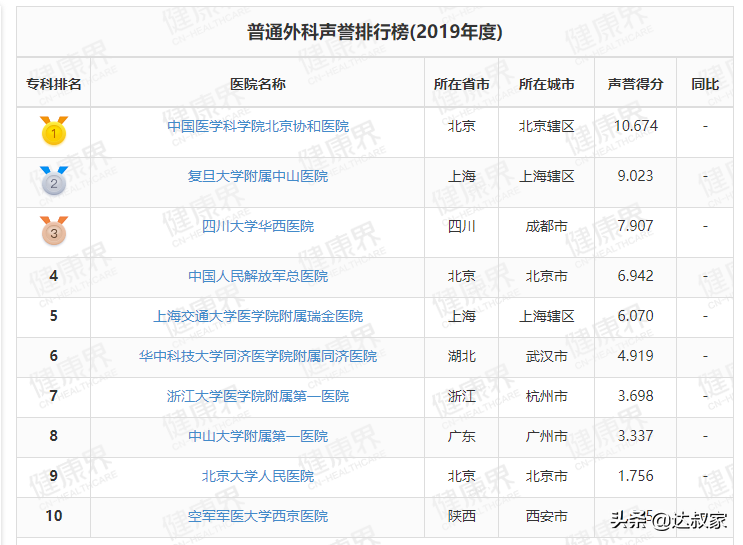Screen dimensions: 743x545
Task: Click province cell 浙江
Action: 462,396
